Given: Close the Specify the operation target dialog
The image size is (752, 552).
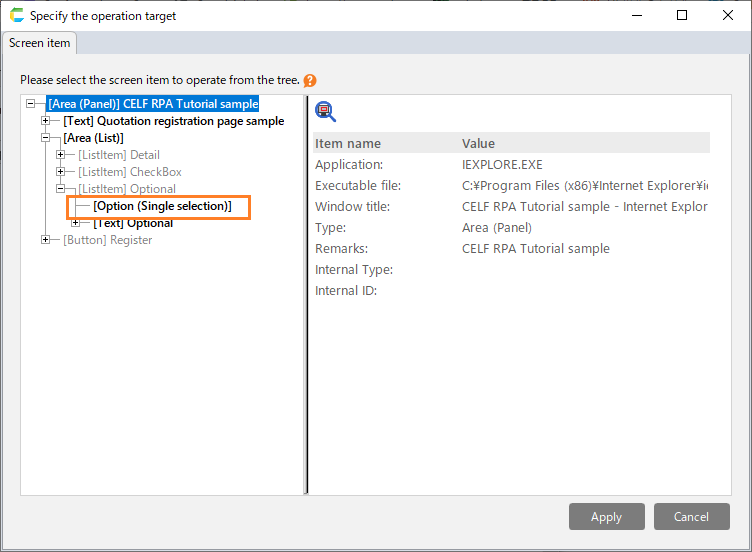Looking at the screenshot, I should tap(728, 16).
